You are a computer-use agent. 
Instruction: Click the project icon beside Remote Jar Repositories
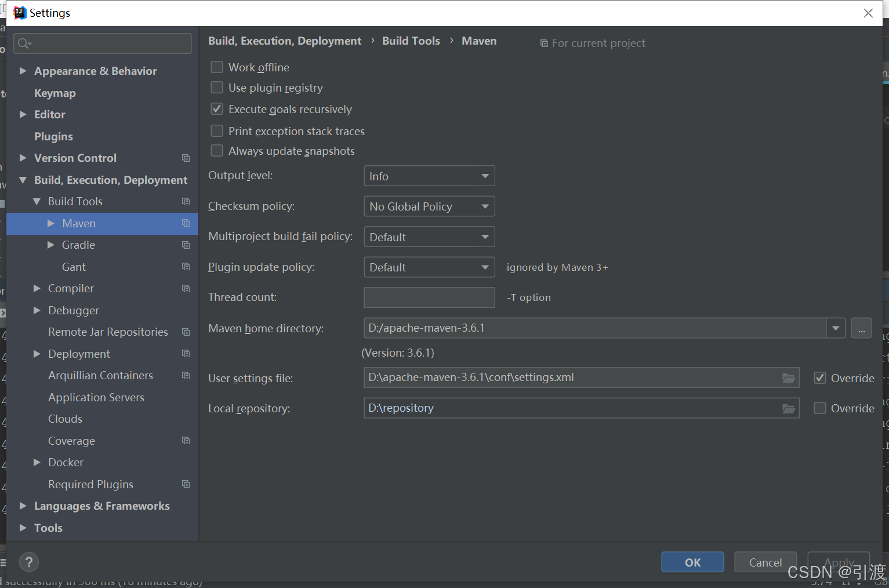coord(186,332)
